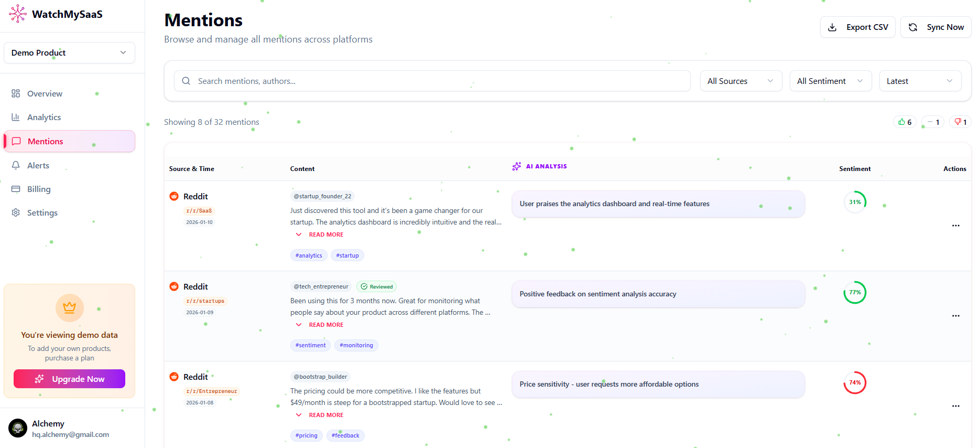This screenshot has width=980, height=448.
Task: Open the Overview page
Action: [x=69, y=93]
